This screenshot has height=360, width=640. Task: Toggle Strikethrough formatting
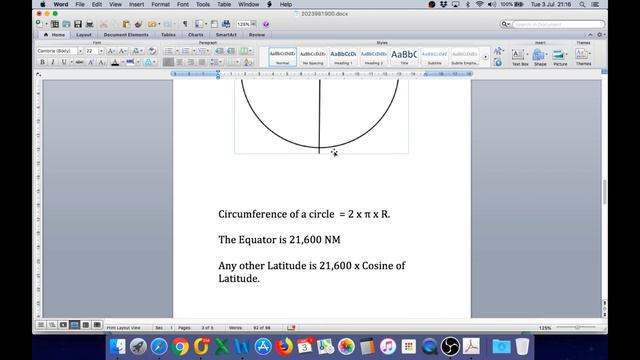[79, 62]
